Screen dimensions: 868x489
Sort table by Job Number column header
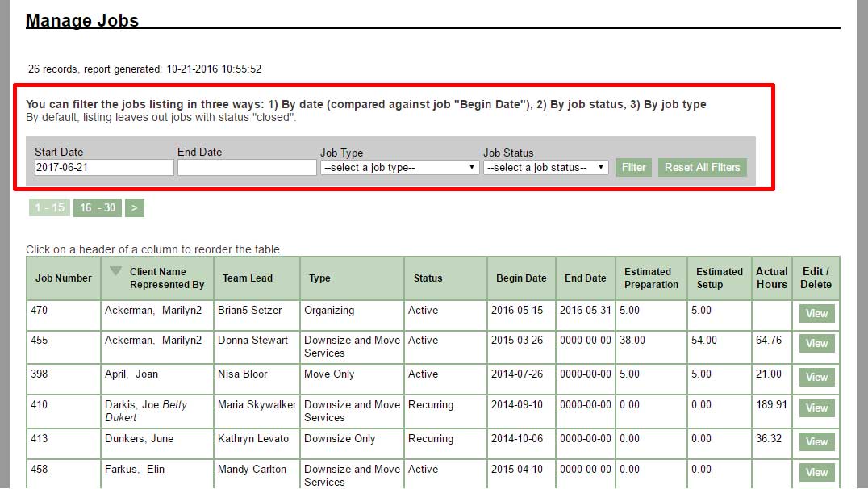coord(64,278)
